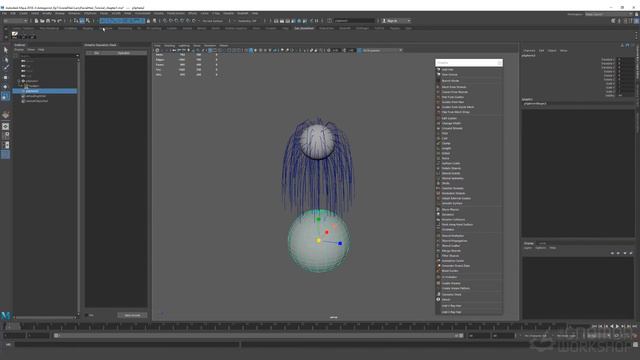The width and height of the screenshot is (640, 360).
Task: Click the Redo arrow icon
Action: click(59, 20)
